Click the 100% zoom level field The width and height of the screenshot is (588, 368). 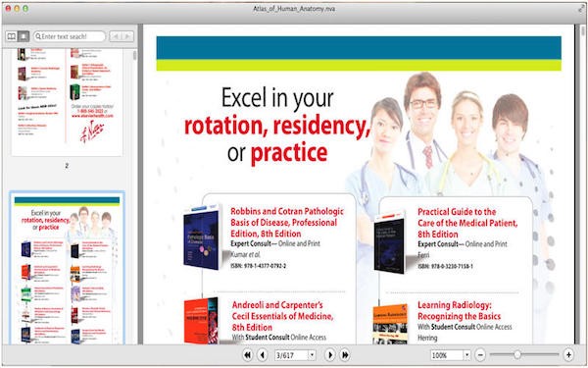(447, 355)
